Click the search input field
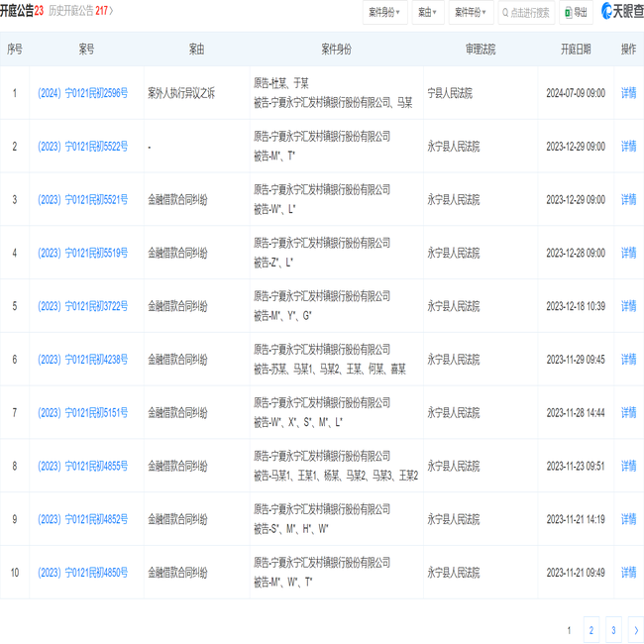 (530, 13)
